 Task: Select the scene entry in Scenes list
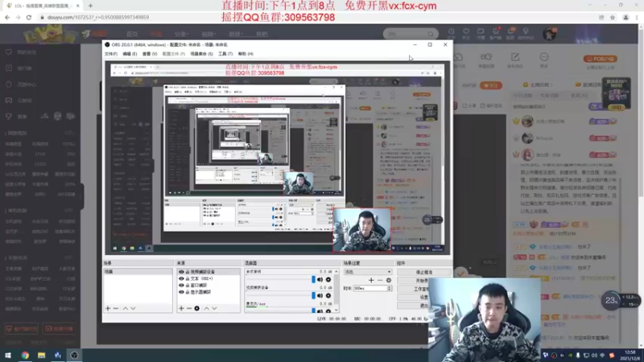138,272
